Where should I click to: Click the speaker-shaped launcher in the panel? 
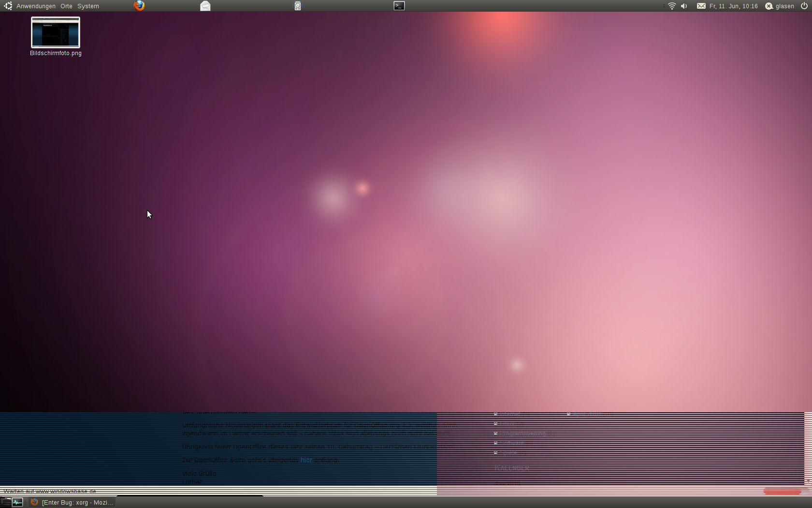click(x=298, y=6)
